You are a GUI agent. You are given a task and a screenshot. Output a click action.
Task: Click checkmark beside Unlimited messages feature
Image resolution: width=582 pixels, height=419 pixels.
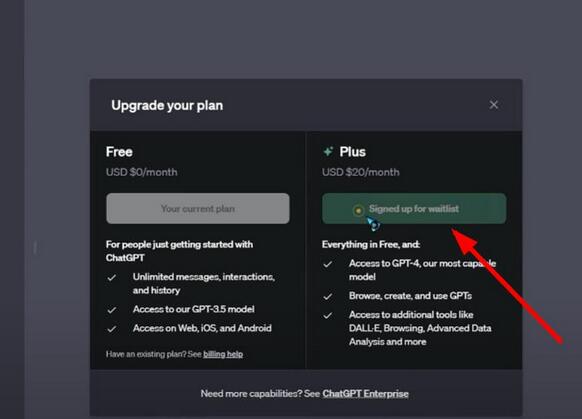tap(112, 278)
